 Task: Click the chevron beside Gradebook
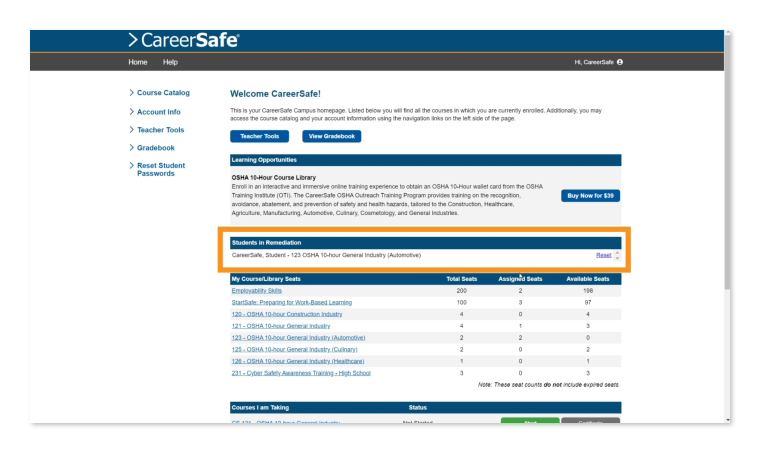point(131,147)
